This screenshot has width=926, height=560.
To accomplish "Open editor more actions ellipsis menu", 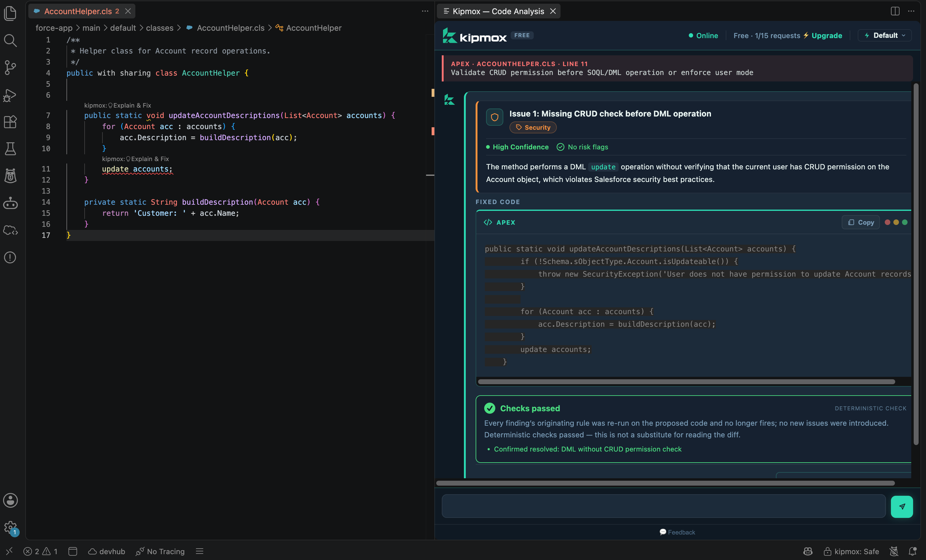I will pos(425,11).
